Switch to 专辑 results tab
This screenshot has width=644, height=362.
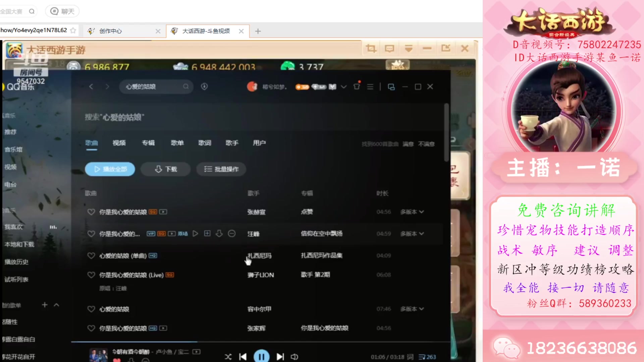pos(148,143)
